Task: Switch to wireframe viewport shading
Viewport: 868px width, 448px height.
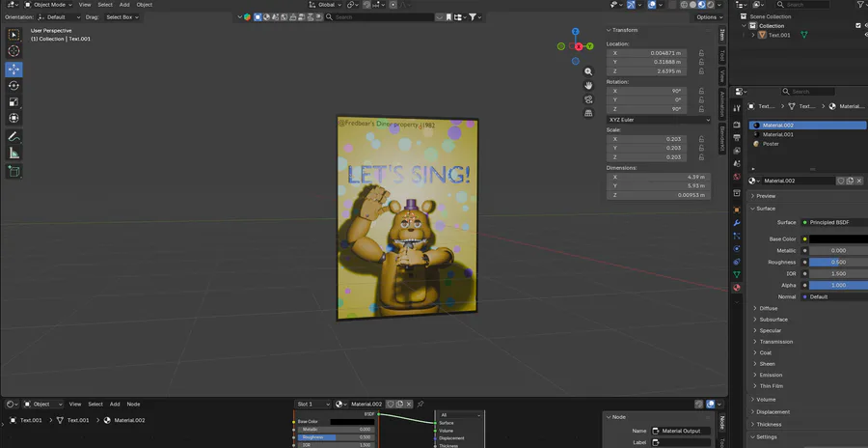Action: click(684, 5)
